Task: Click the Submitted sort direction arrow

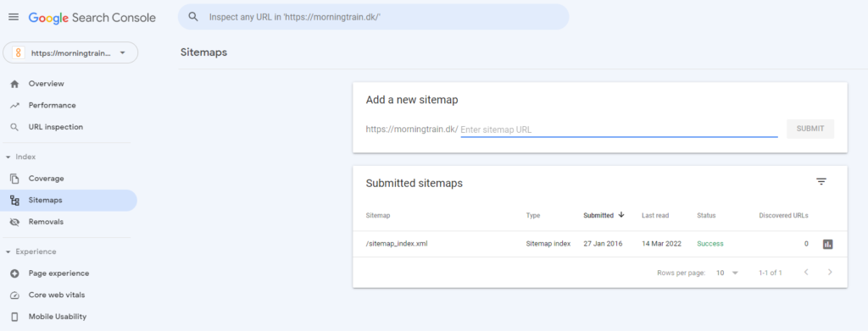Action: [621, 215]
